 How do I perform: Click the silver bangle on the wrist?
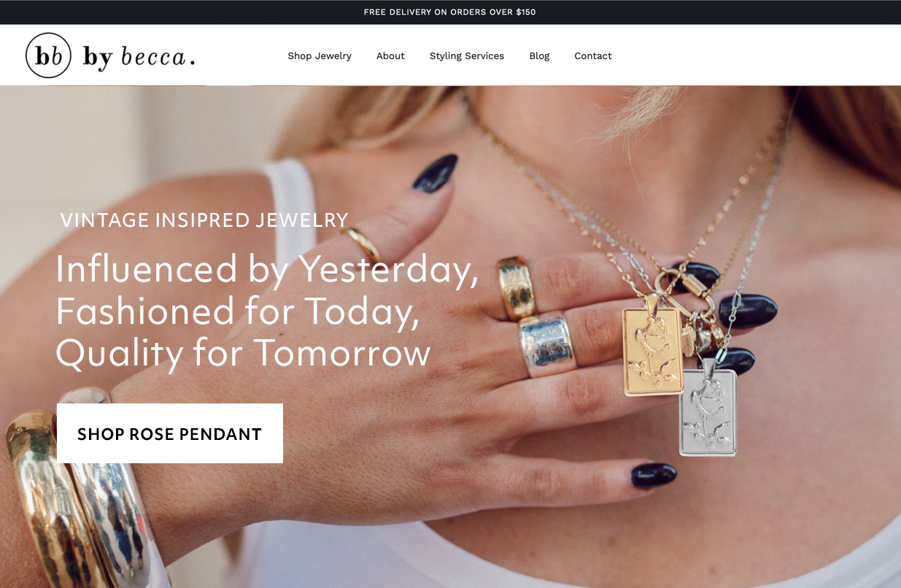(x=117, y=496)
